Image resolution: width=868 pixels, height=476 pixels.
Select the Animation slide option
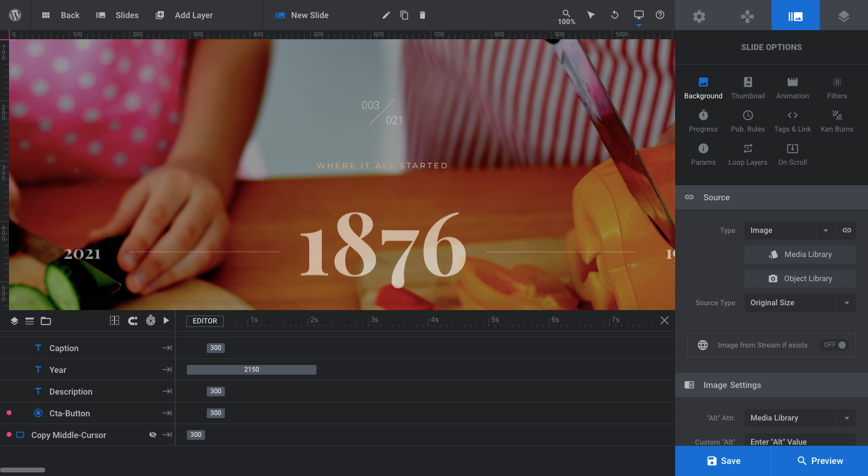[792, 87]
